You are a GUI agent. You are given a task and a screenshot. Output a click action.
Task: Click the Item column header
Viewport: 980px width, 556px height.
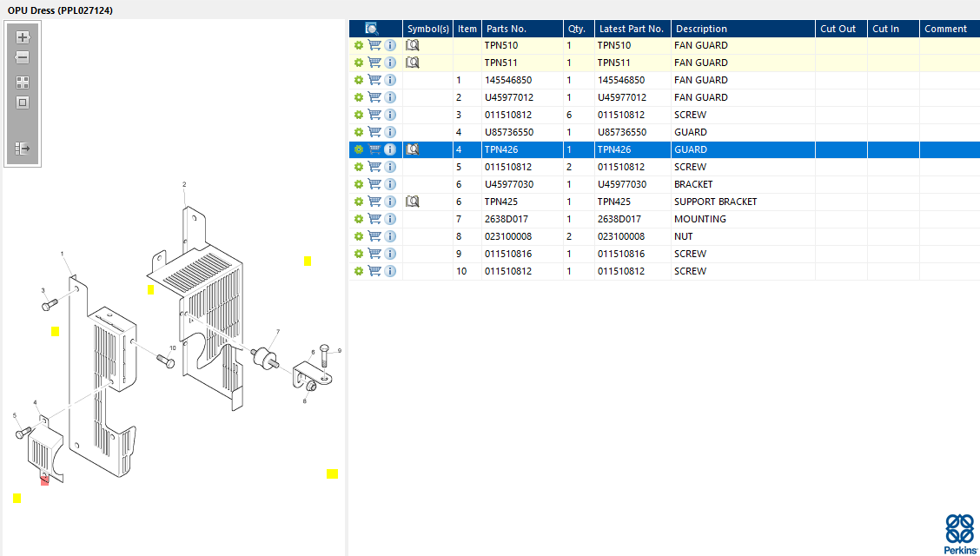click(467, 29)
